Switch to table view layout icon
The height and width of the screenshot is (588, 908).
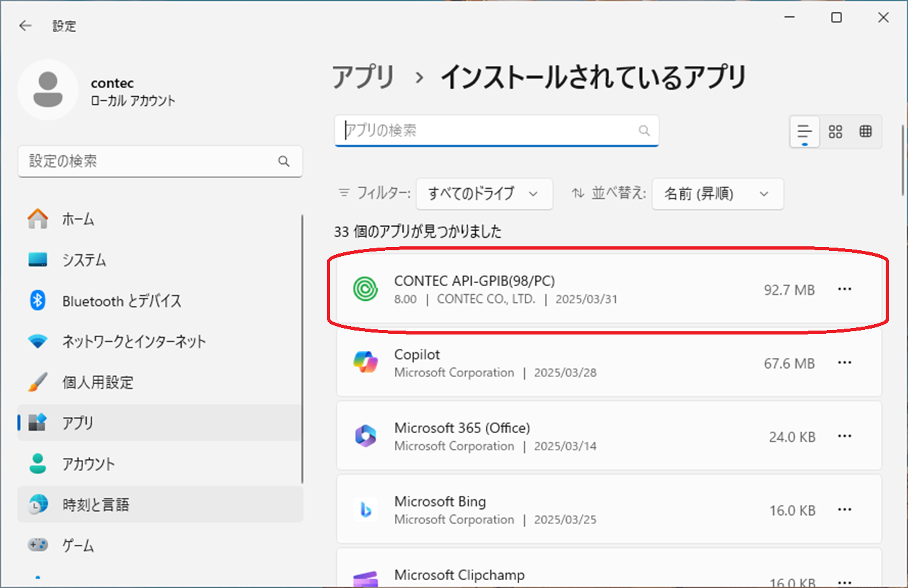tap(866, 131)
